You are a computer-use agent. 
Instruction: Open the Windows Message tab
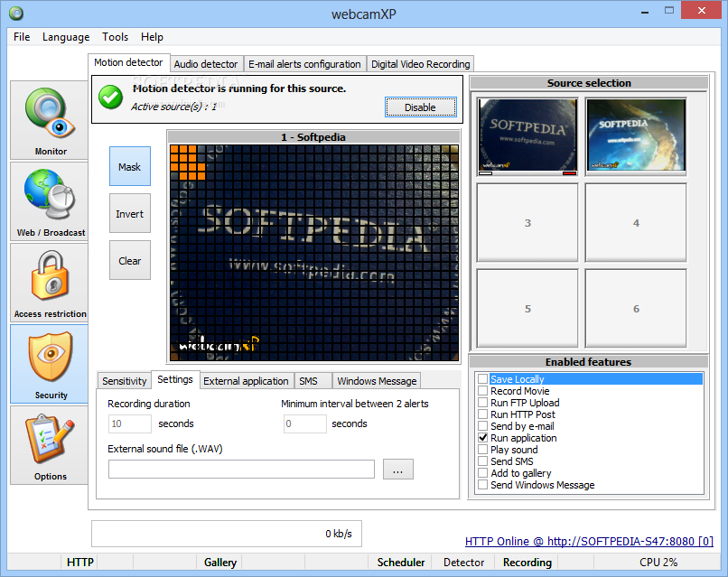[377, 381]
